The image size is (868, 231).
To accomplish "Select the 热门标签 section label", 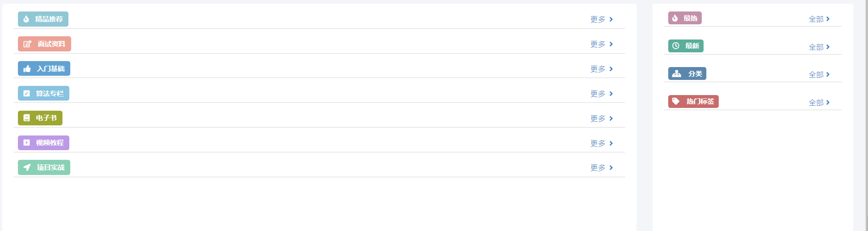I will (x=693, y=101).
